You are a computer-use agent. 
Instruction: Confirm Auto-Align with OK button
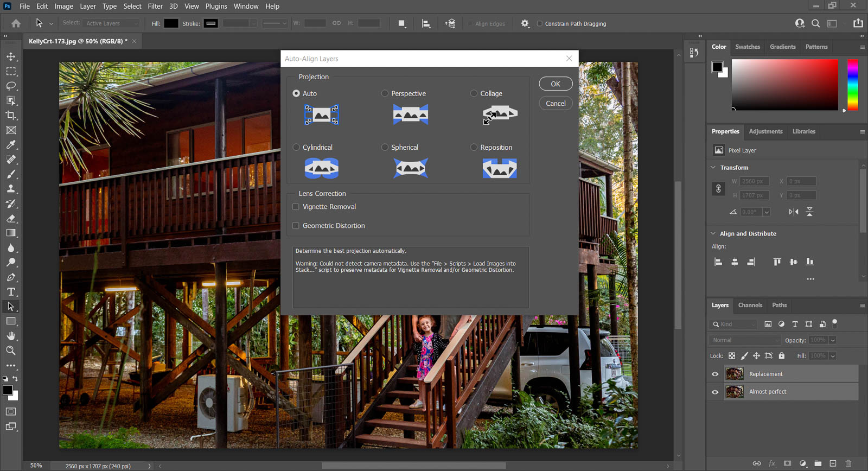tap(556, 84)
